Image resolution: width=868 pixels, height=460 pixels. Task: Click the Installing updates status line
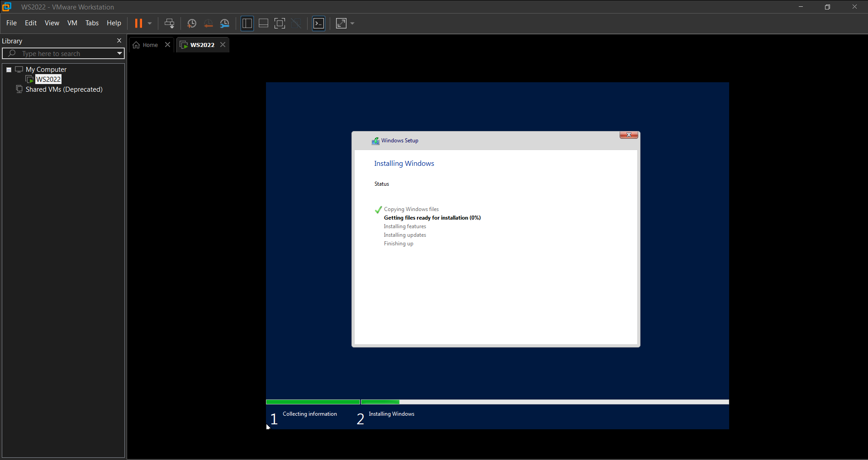pyautogui.click(x=405, y=235)
